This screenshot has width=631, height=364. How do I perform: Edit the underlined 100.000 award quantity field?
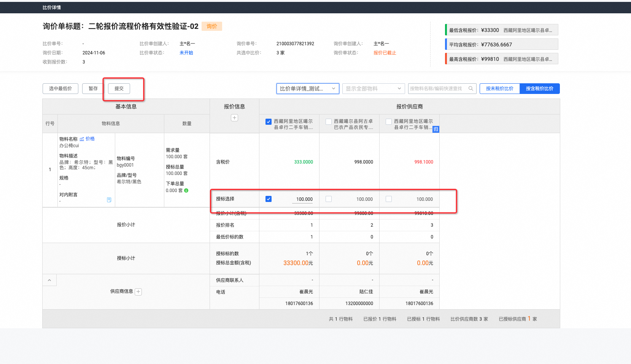(302, 199)
